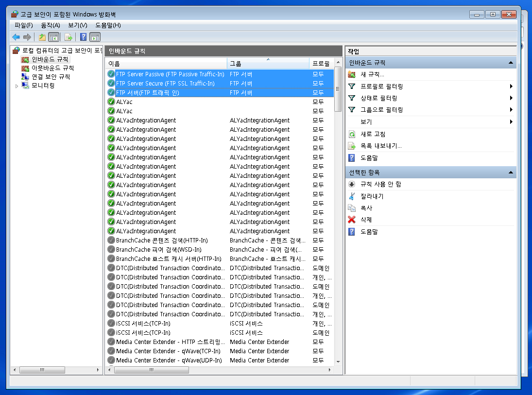The height and width of the screenshot is (395, 532).
Task: Click the 목록 내보내기 icon
Action: [x=352, y=146]
